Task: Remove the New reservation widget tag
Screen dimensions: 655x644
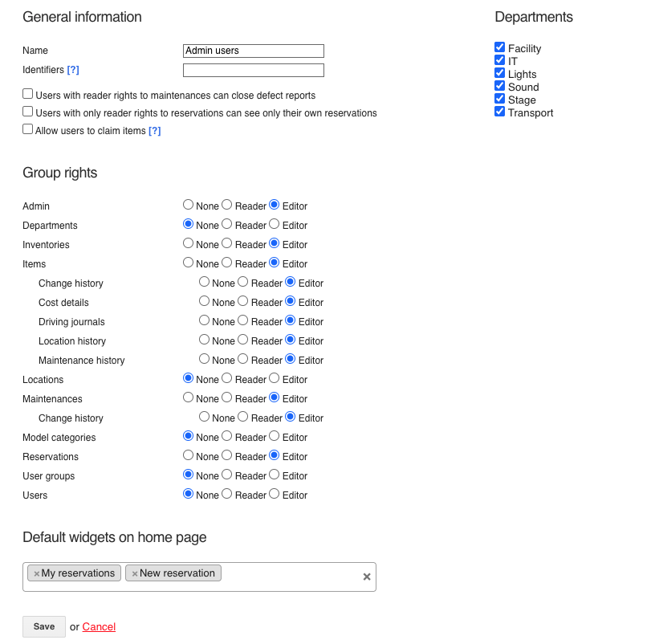Action: tap(135, 574)
